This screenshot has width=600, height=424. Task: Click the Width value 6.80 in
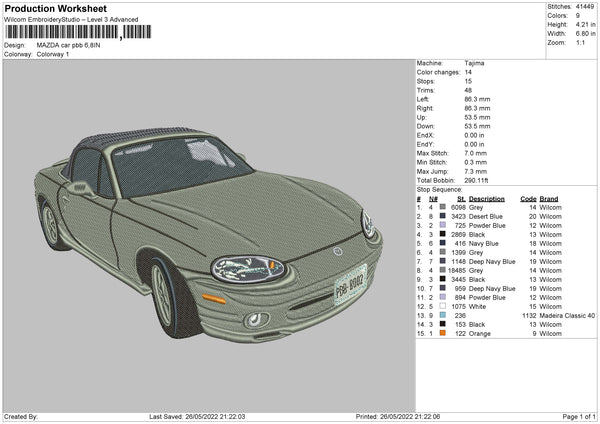pyautogui.click(x=585, y=34)
